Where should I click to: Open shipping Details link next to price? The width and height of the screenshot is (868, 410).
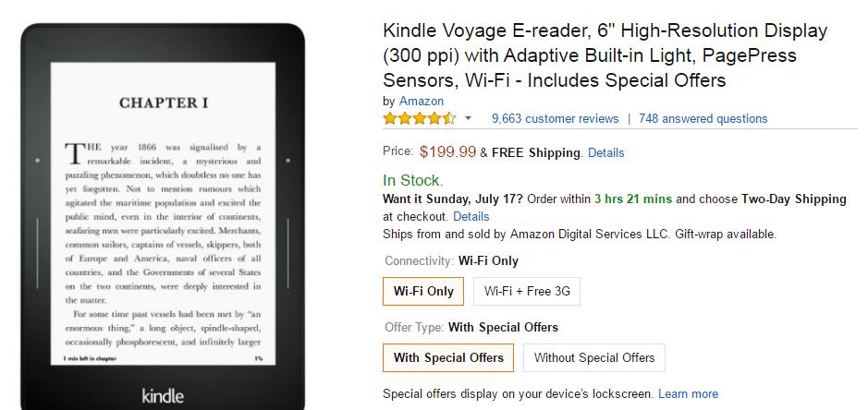pos(605,152)
